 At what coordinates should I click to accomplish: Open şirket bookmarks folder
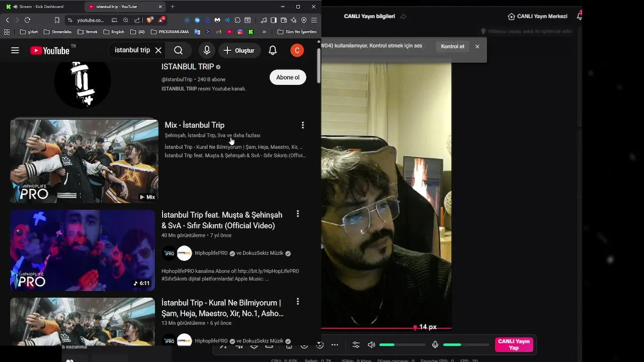coord(29,32)
